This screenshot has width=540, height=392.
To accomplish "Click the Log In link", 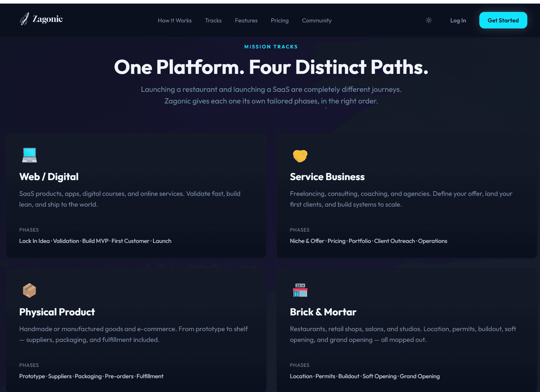I will click(x=458, y=21).
